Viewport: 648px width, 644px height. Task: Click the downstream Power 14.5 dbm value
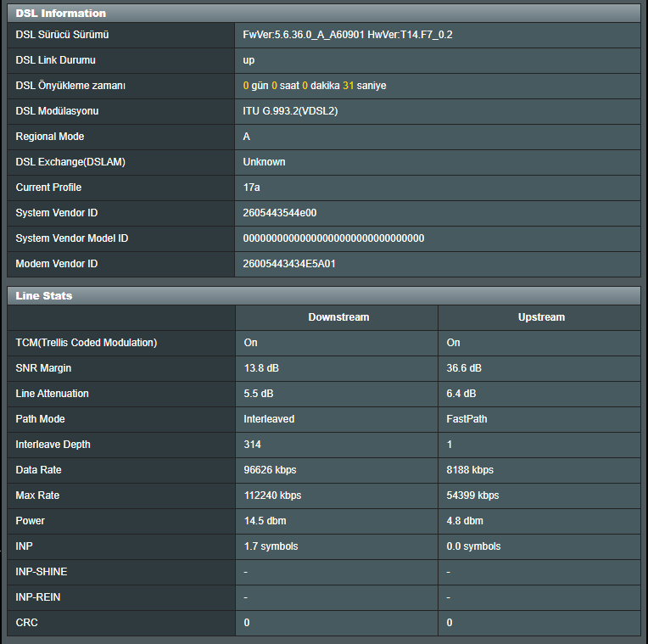click(265, 521)
